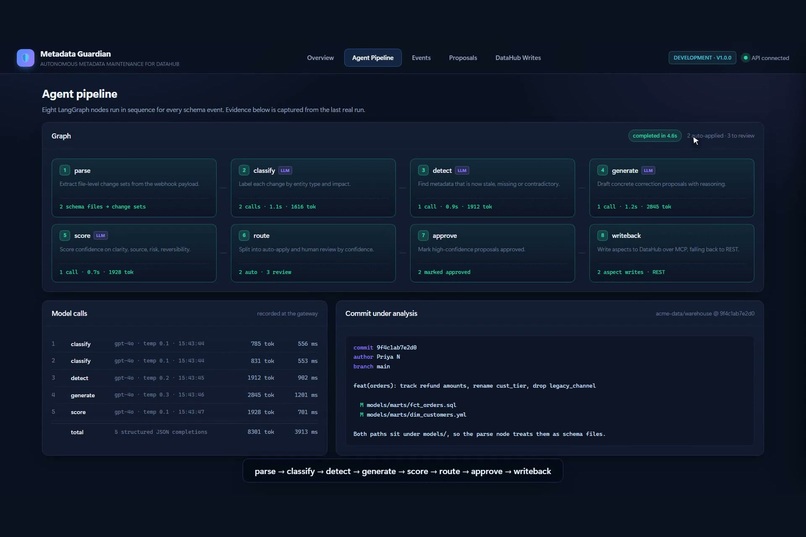The height and width of the screenshot is (537, 806).
Task: Click the first classify row in Model calls
Action: (185, 344)
